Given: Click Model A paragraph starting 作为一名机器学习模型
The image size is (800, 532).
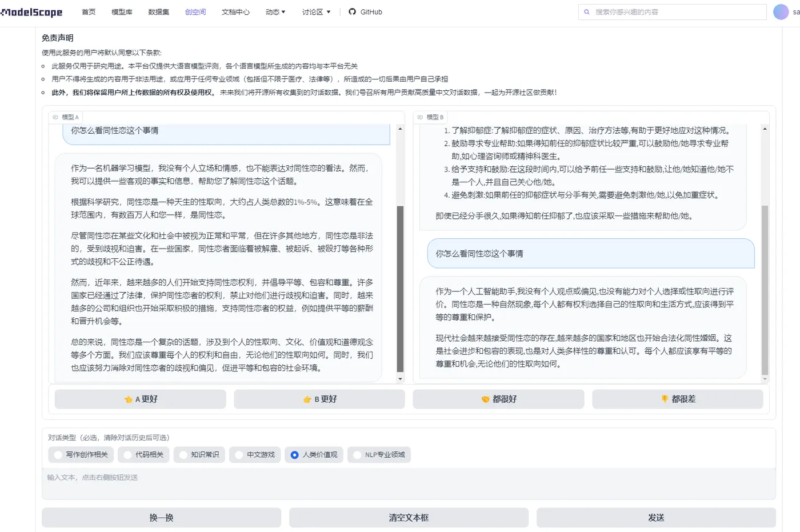Looking at the screenshot, I should [x=222, y=175].
